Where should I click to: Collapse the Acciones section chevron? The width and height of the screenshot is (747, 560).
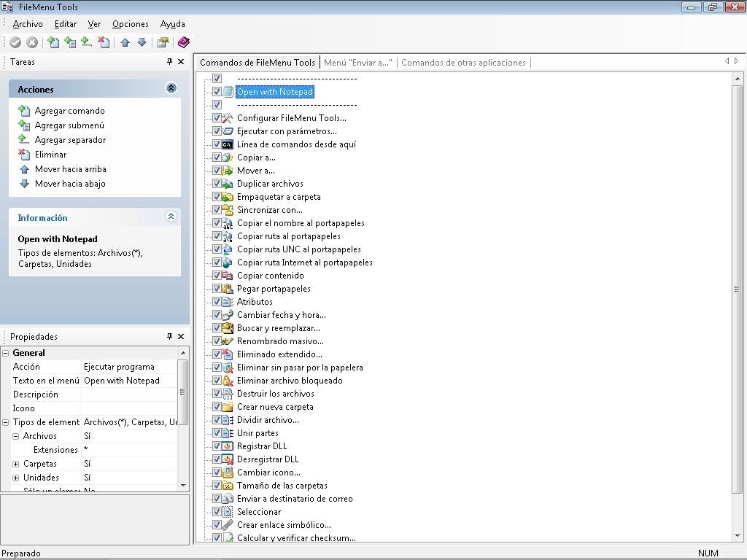coord(171,87)
